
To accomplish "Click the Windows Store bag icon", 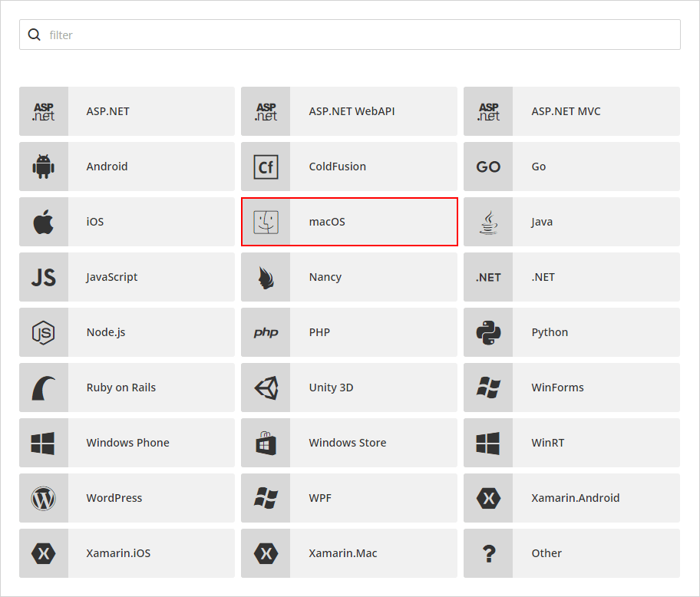I will pos(266,443).
